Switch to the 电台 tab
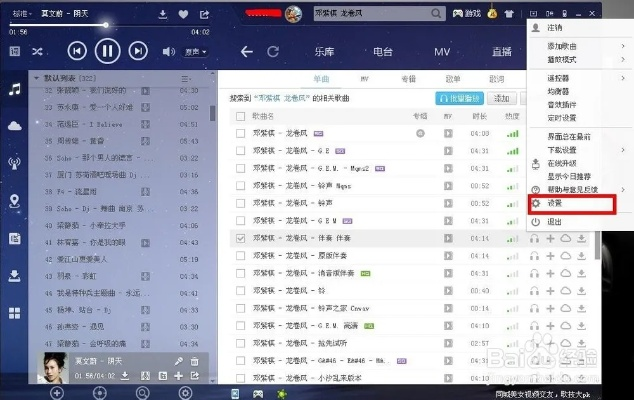This screenshot has width=634, height=400. (383, 51)
